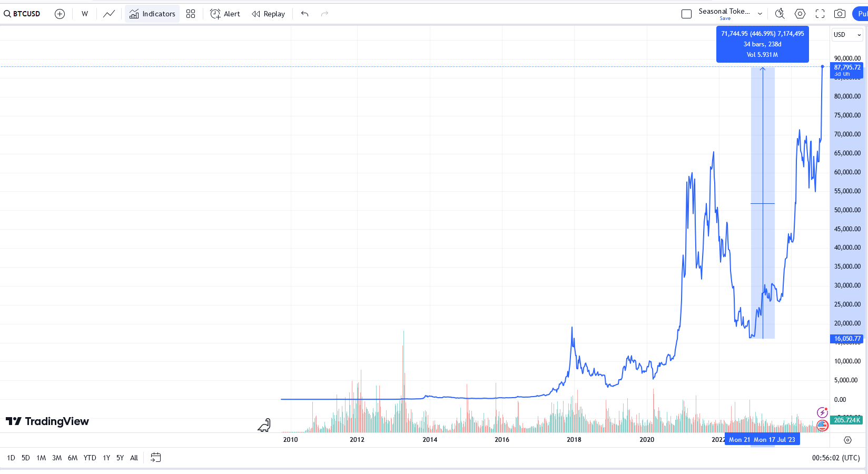The height and width of the screenshot is (474, 868).
Task: Open the price scale settings gear
Action: coord(847,440)
